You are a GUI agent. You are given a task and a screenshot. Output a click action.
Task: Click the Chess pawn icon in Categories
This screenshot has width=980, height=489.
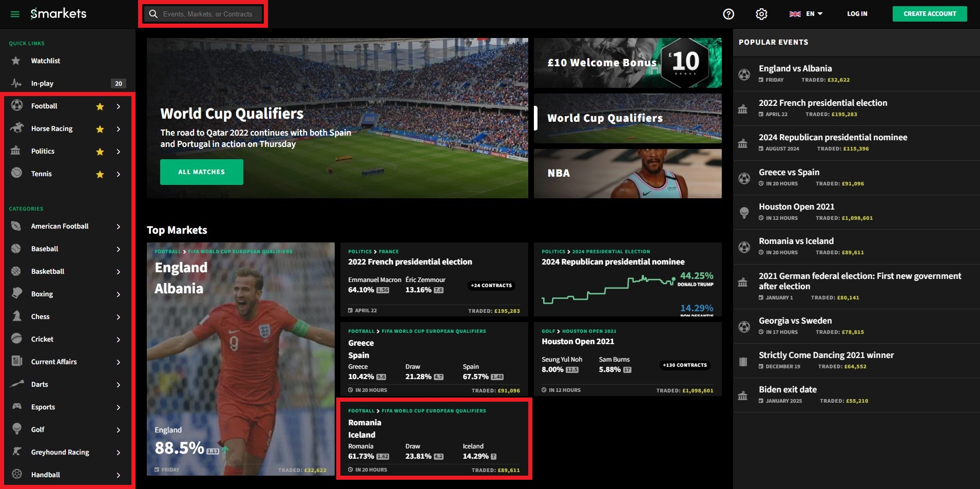[17, 316]
